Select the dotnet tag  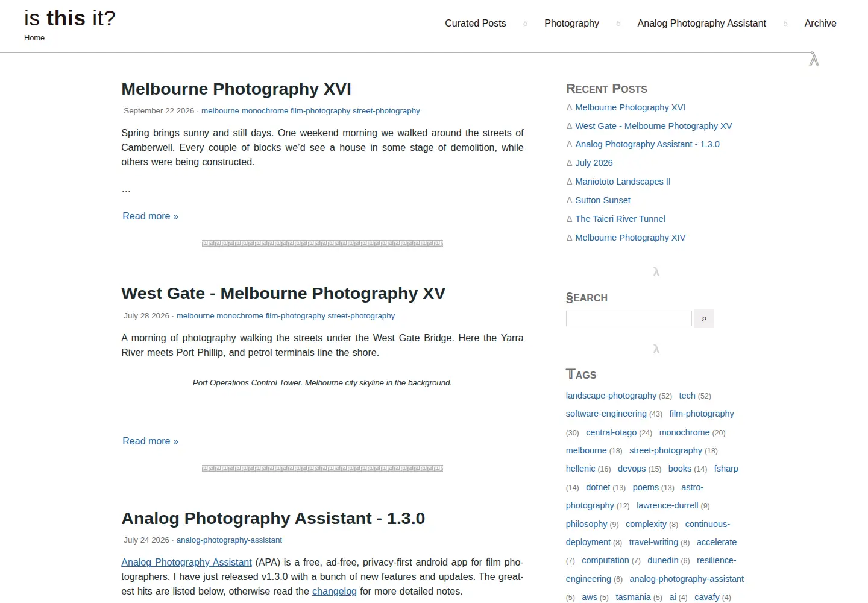tap(598, 487)
